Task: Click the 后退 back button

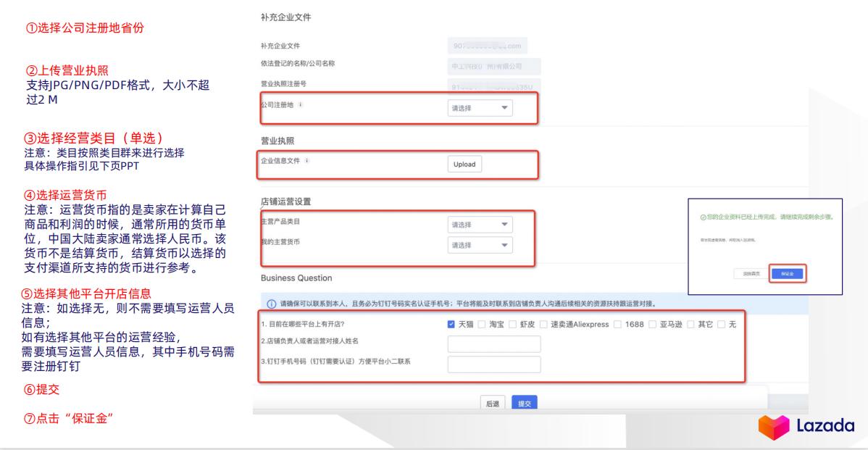Action: point(493,404)
